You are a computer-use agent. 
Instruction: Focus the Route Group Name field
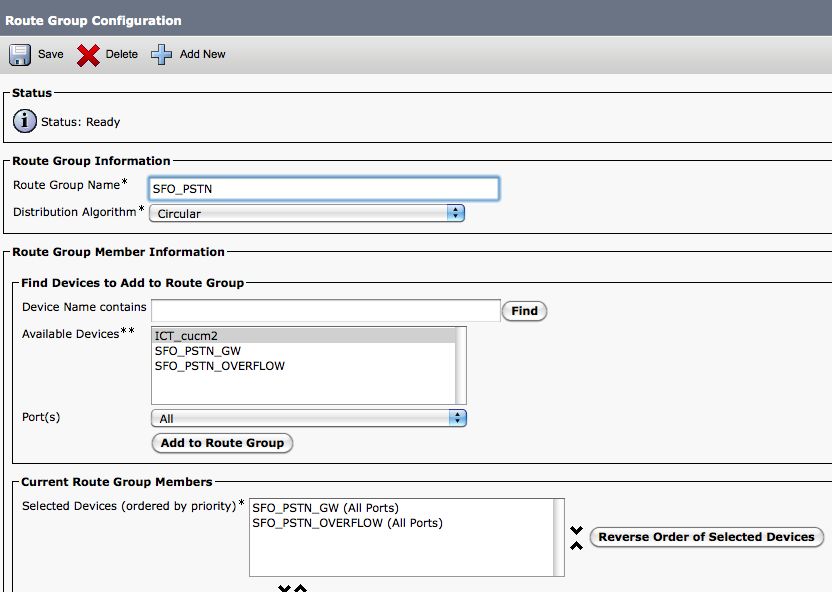(323, 188)
